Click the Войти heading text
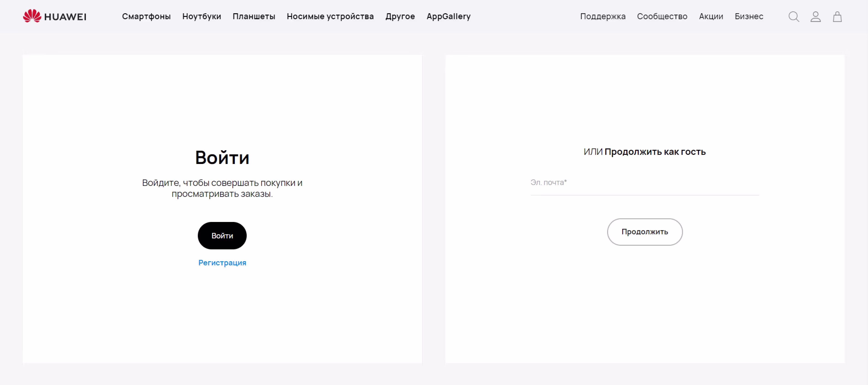Viewport: 868px width, 385px height. click(x=222, y=158)
